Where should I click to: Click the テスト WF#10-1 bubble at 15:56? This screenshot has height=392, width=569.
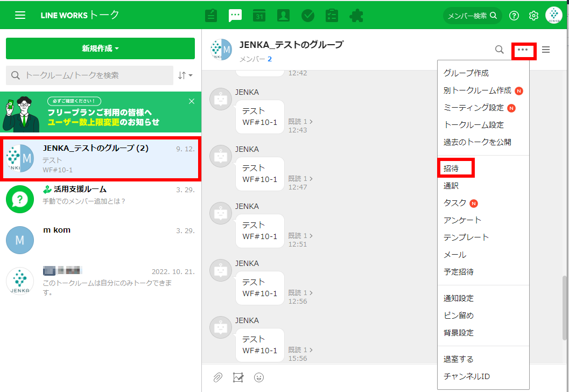point(260,345)
